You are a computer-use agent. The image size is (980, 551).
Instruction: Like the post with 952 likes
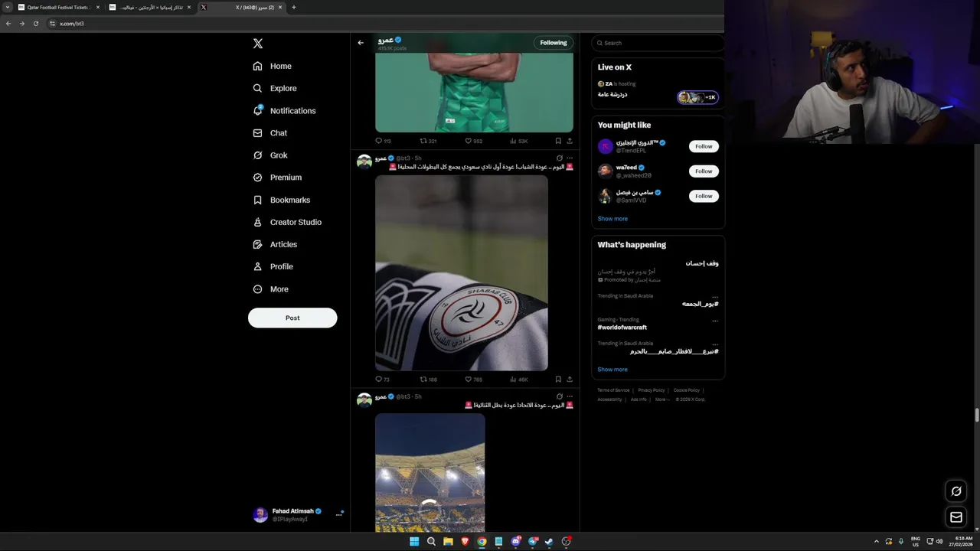[x=474, y=141]
